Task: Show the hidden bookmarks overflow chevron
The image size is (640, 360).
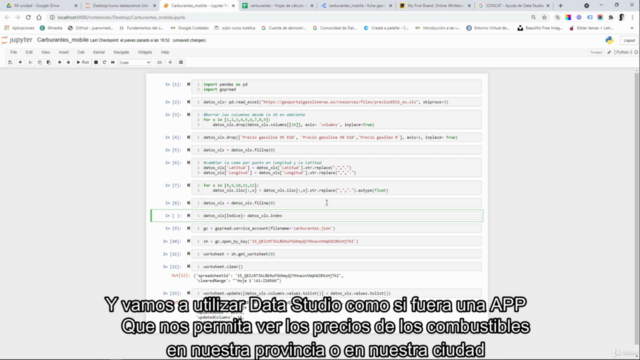Action: point(632,28)
